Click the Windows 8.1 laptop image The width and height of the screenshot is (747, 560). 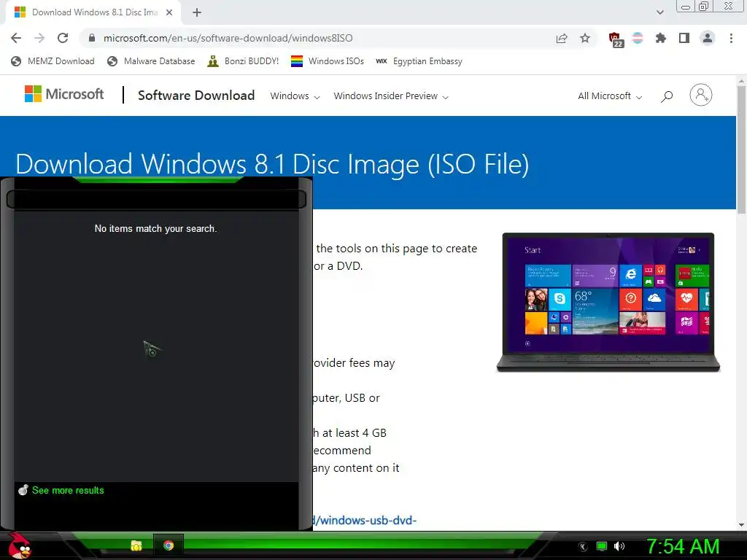[x=608, y=302]
